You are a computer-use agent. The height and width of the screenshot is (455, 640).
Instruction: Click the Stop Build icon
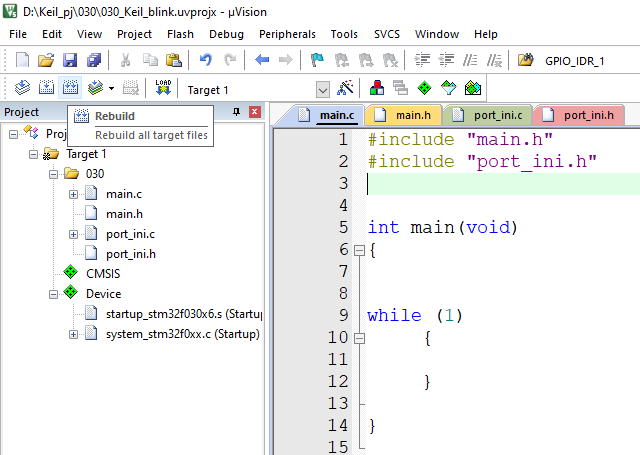(131, 87)
